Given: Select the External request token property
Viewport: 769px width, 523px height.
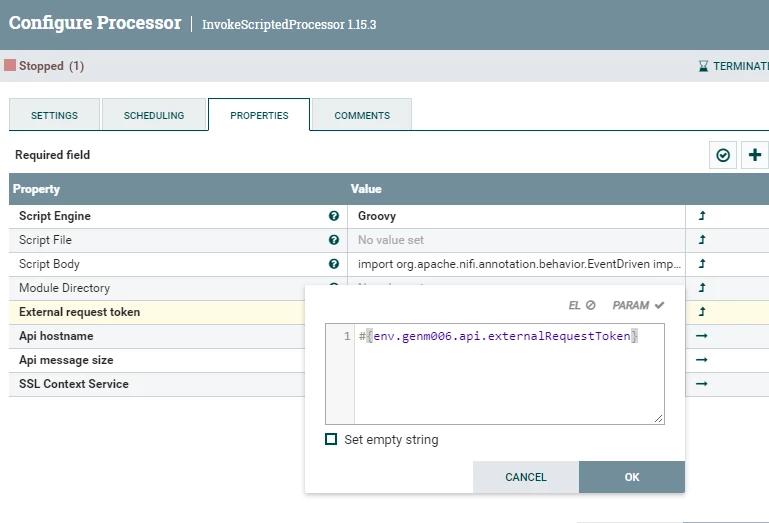Looking at the screenshot, I should [x=79, y=312].
